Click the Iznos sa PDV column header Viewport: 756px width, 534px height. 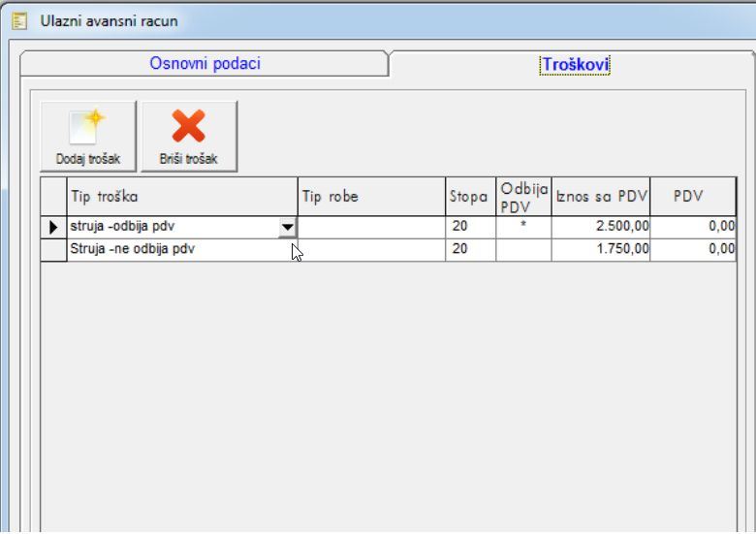coord(600,197)
